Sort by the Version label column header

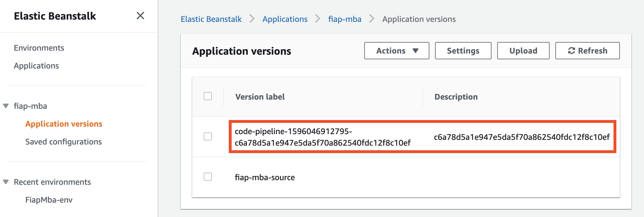click(260, 97)
